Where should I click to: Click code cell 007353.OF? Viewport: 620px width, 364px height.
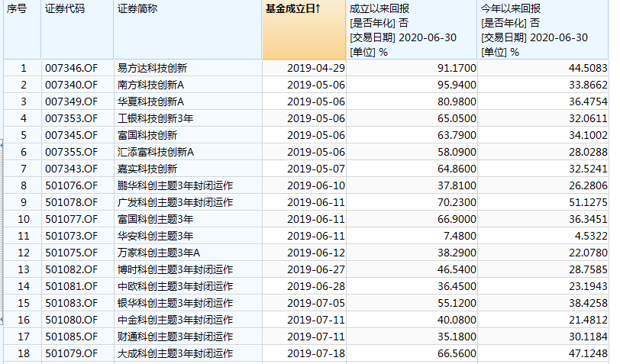(x=71, y=118)
